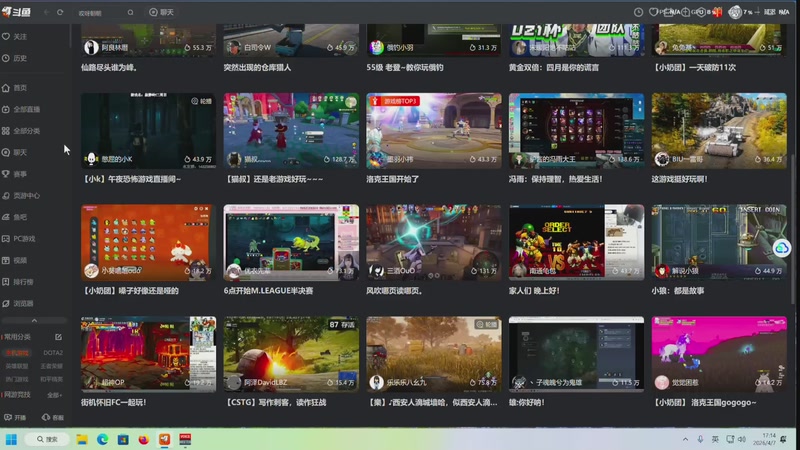This screenshot has height=450, width=800.
Task: Open streamer 解说小狼's avatar
Action: tap(662, 270)
